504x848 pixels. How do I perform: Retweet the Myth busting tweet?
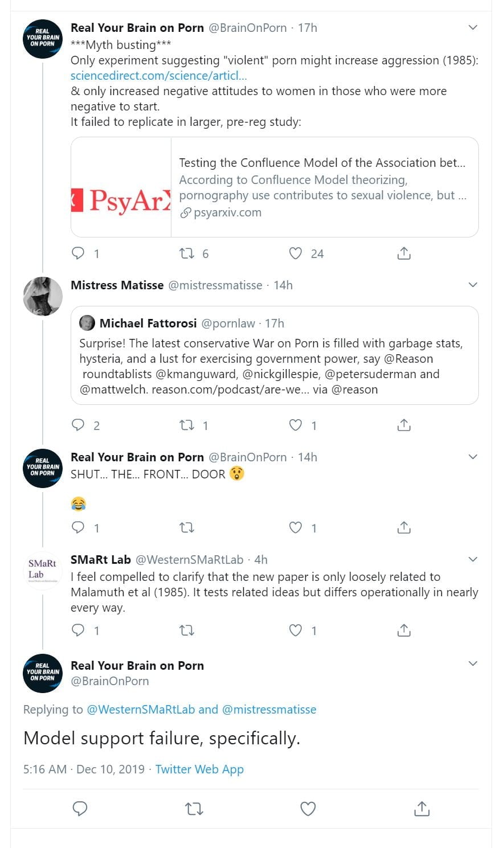187,253
